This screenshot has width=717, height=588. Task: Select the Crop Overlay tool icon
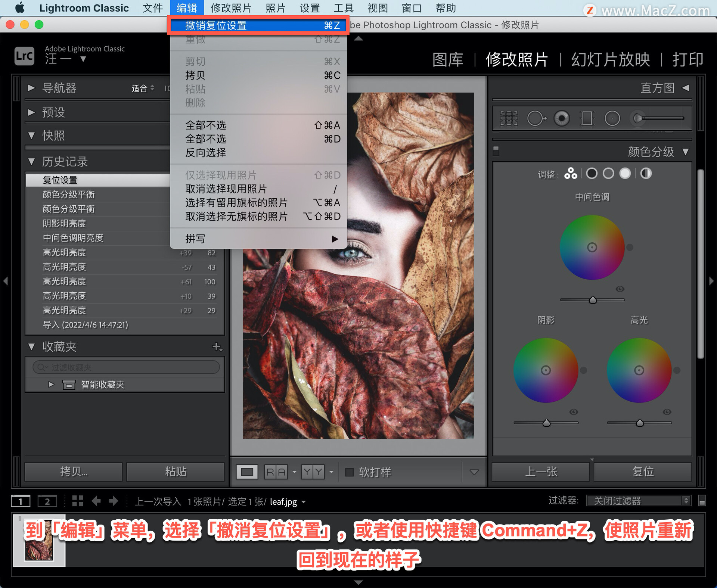509,119
